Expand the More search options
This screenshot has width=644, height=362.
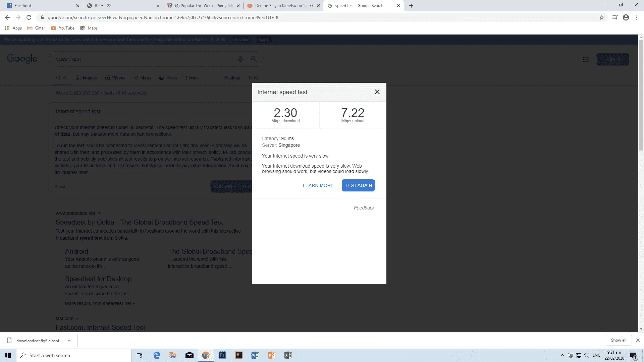(x=192, y=78)
